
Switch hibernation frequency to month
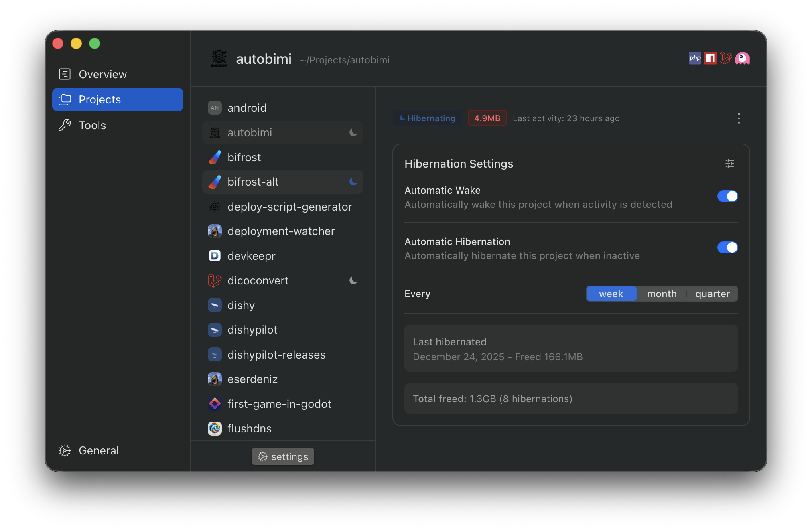[662, 294]
